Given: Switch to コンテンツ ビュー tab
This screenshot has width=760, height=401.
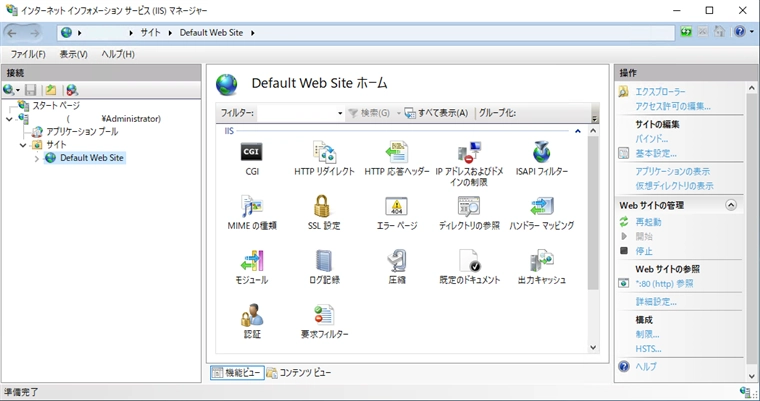Looking at the screenshot, I should (x=299, y=372).
